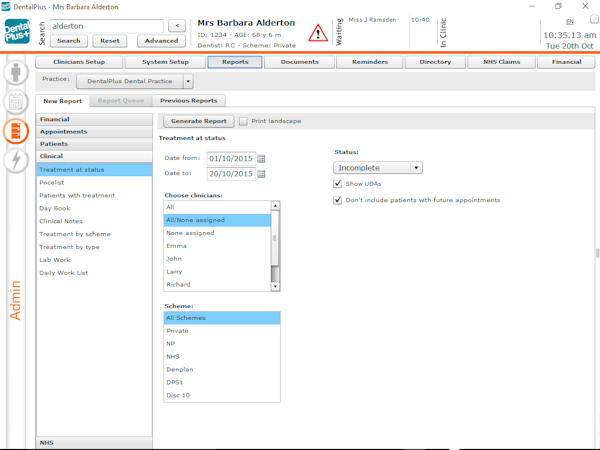Open the lightning bolt sidebar icon
600x450 pixels.
click(16, 160)
